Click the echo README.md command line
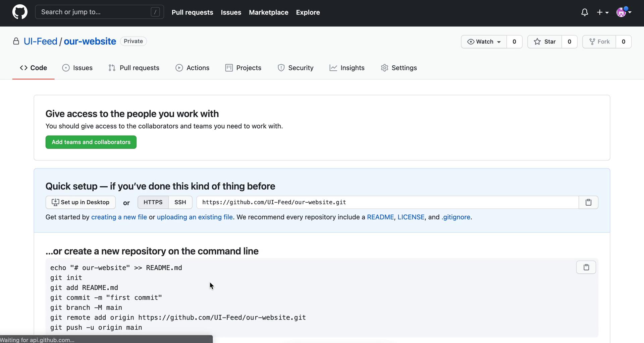The height and width of the screenshot is (343, 644). pos(116,268)
